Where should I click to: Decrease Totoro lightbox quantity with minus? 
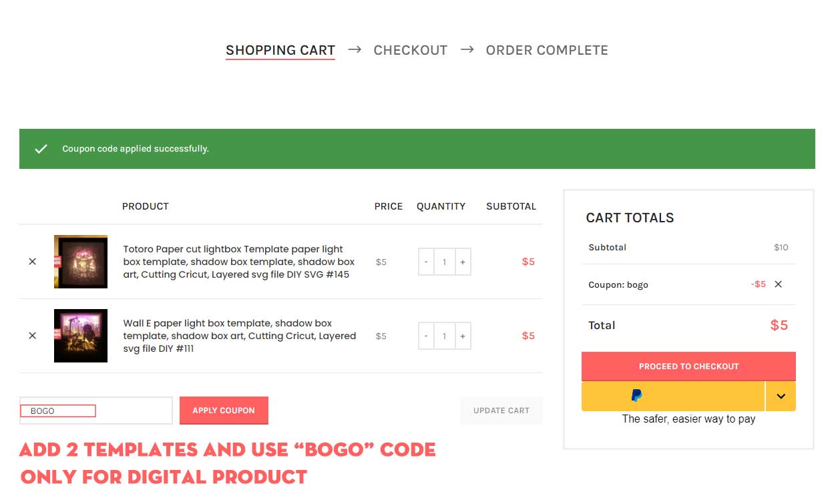click(x=426, y=262)
